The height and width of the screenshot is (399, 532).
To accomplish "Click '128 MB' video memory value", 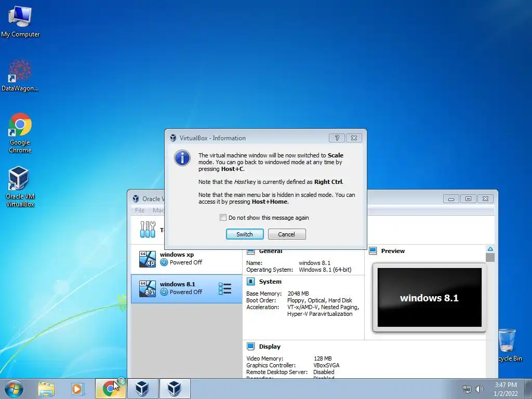I will click(323, 358).
